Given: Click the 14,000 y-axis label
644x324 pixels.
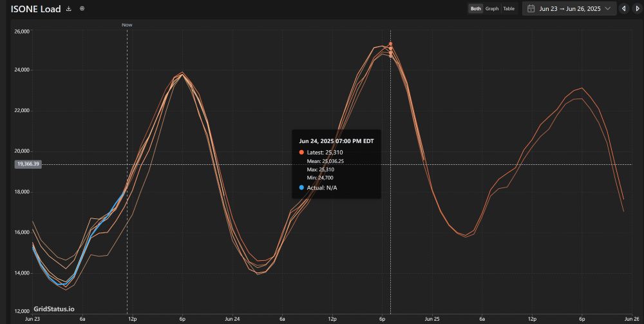Looking at the screenshot, I should pyautogui.click(x=22, y=273).
